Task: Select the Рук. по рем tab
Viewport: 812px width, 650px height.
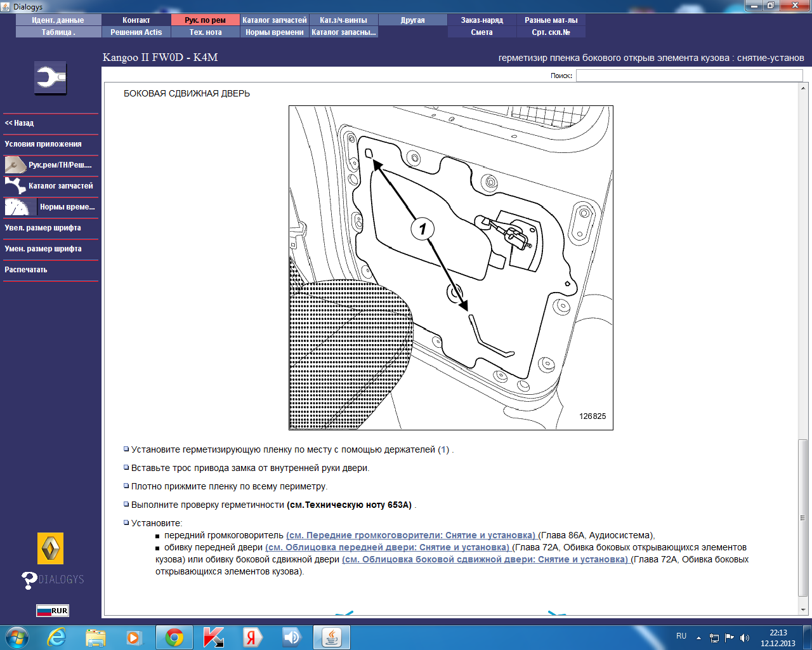Action: 206,20
